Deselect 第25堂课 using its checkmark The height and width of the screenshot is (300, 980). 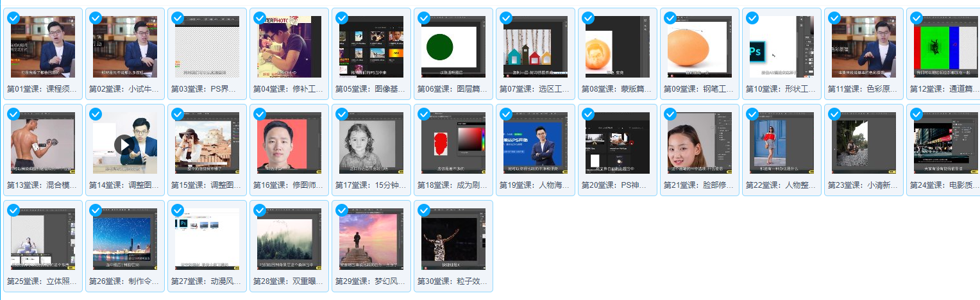click(13, 210)
